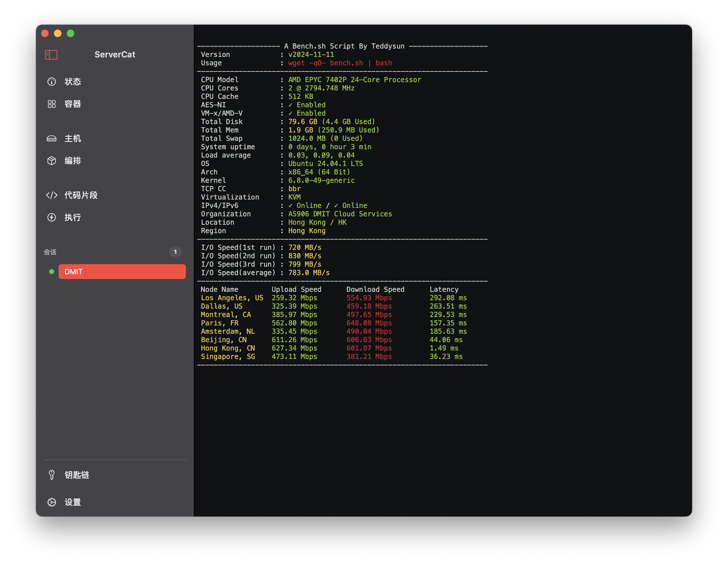Click the 783.0 MB/s average speed
The image size is (728, 564).
[x=309, y=273]
